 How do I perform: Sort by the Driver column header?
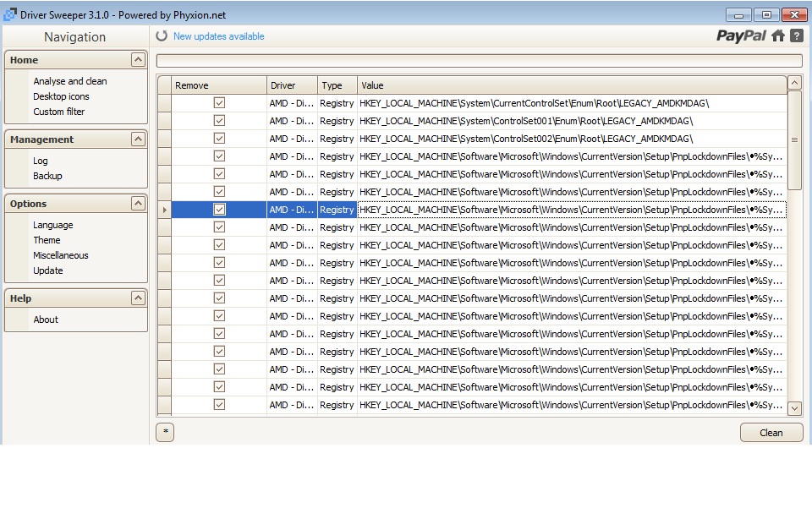(292, 85)
